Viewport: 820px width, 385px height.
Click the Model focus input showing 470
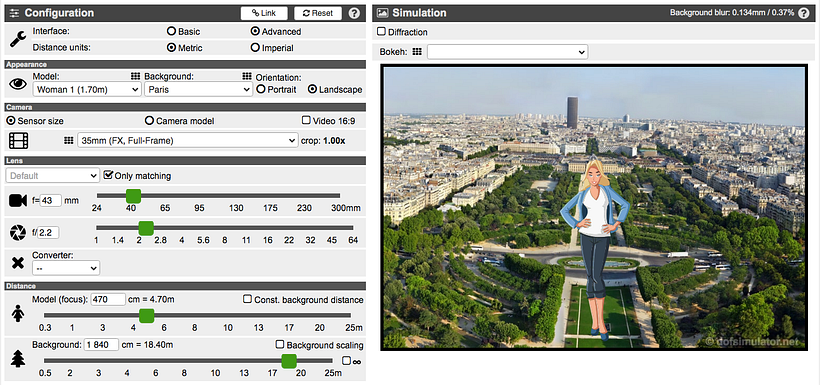click(x=108, y=299)
